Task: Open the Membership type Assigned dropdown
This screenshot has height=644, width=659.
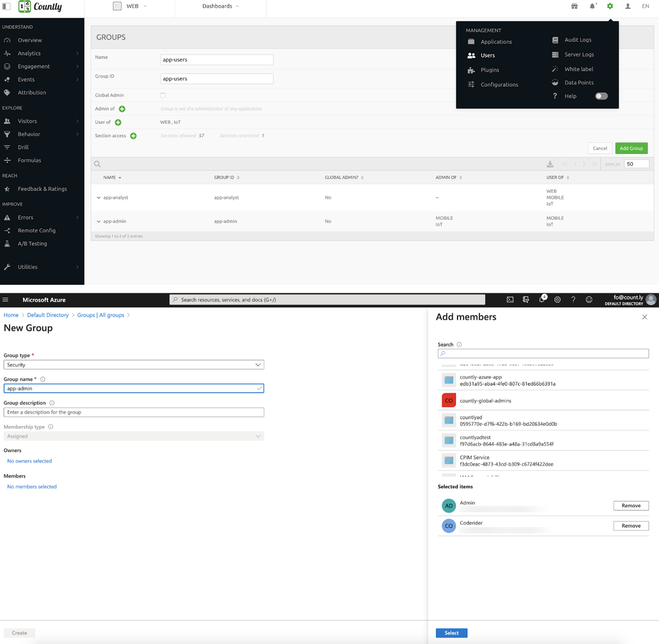Action: [134, 436]
